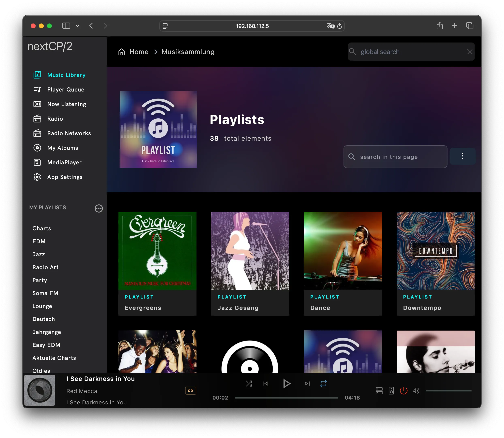The image size is (504, 438).
Task: Adjust the volume slider
Action: coord(448,391)
